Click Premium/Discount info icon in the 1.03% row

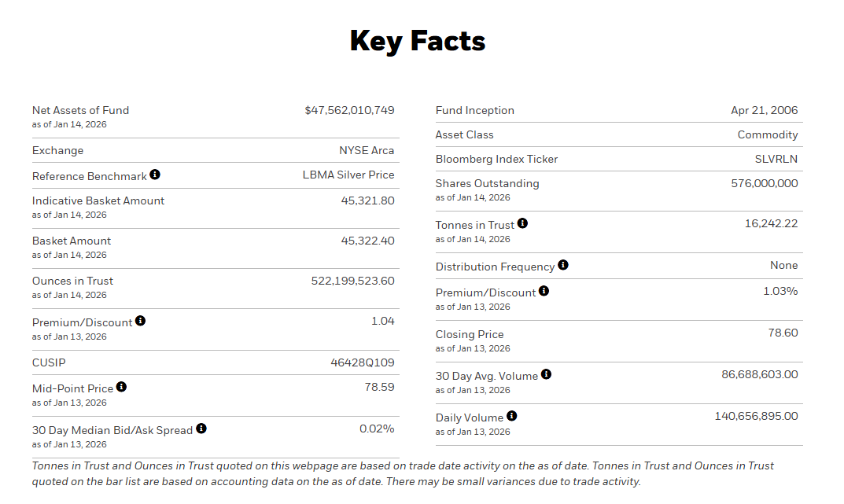click(544, 291)
